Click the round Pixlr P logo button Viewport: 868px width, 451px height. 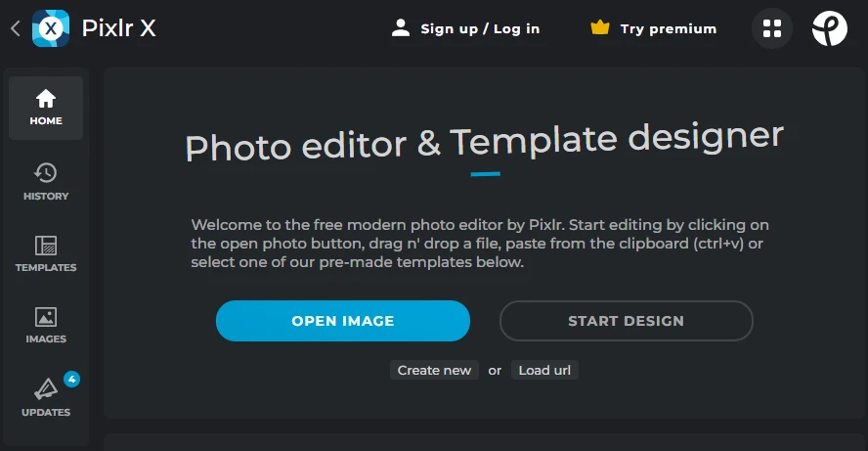[829, 28]
